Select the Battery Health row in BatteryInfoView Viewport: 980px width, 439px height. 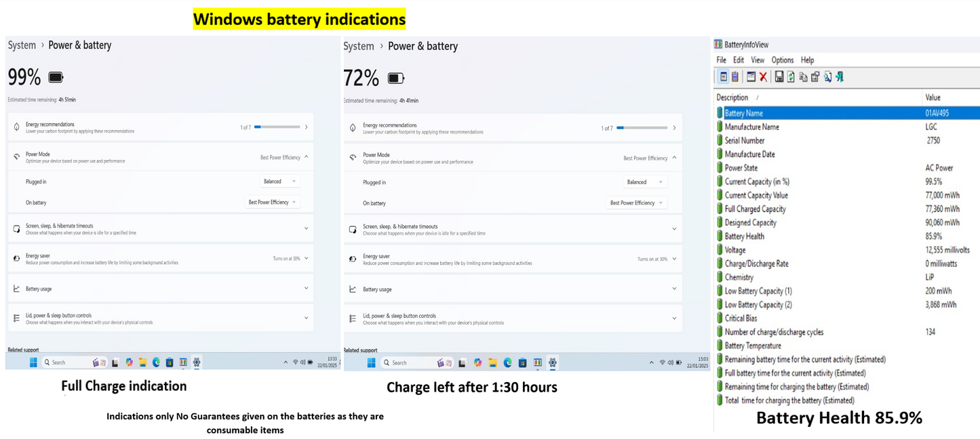tap(744, 236)
